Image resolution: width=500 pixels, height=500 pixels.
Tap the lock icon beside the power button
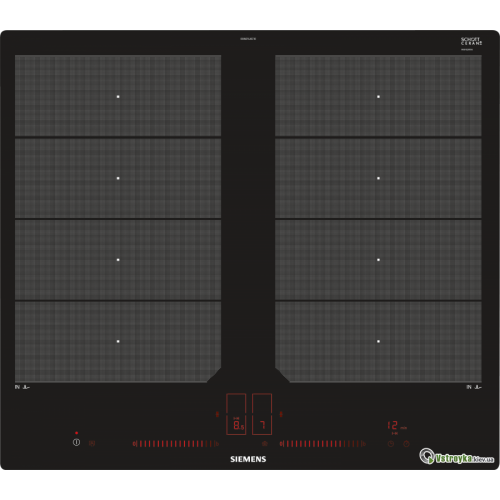(92, 443)
